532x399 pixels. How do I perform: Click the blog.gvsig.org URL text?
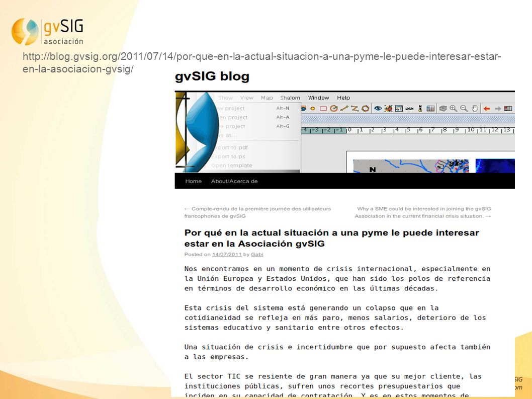click(261, 62)
